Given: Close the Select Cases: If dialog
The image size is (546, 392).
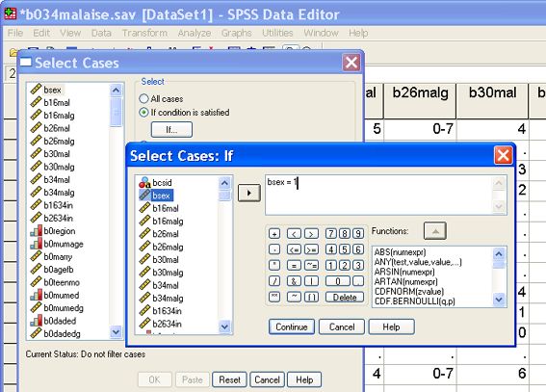Looking at the screenshot, I should click(504, 155).
